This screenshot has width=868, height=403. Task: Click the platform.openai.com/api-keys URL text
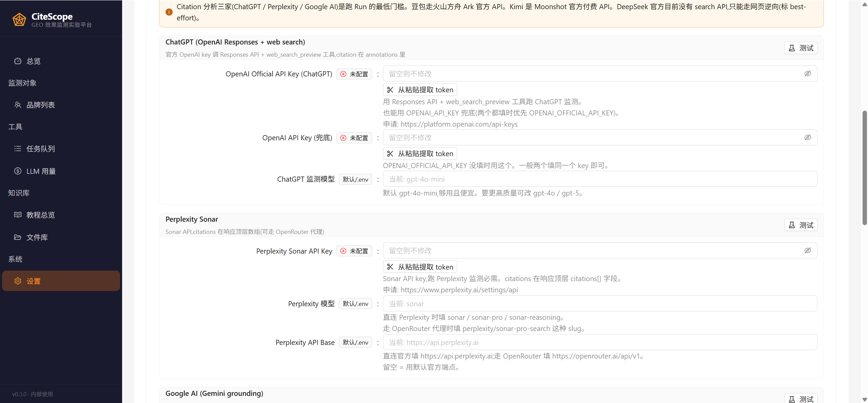tap(459, 124)
